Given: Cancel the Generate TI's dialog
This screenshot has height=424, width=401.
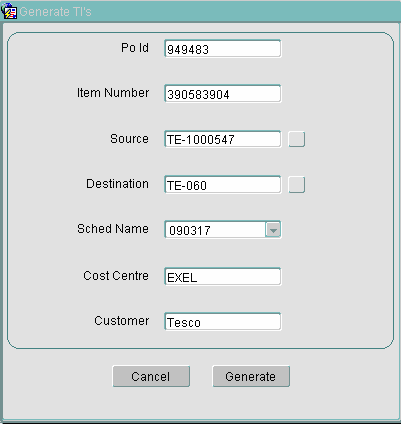Looking at the screenshot, I should [x=151, y=376].
